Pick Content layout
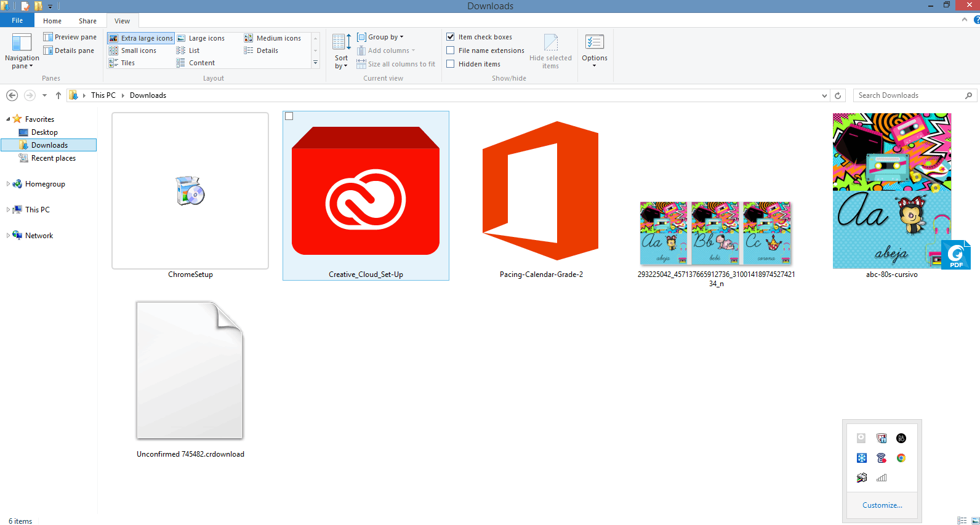This screenshot has width=980, height=525. pos(196,63)
